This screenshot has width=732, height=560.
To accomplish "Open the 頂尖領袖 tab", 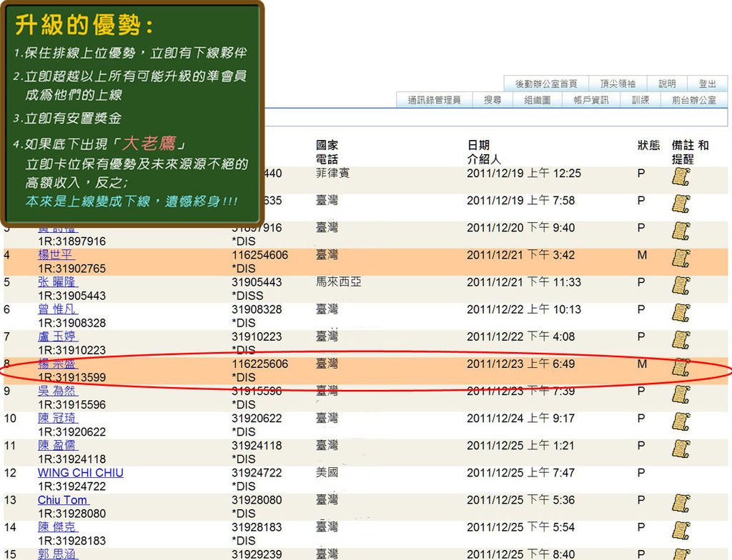I will [618, 84].
